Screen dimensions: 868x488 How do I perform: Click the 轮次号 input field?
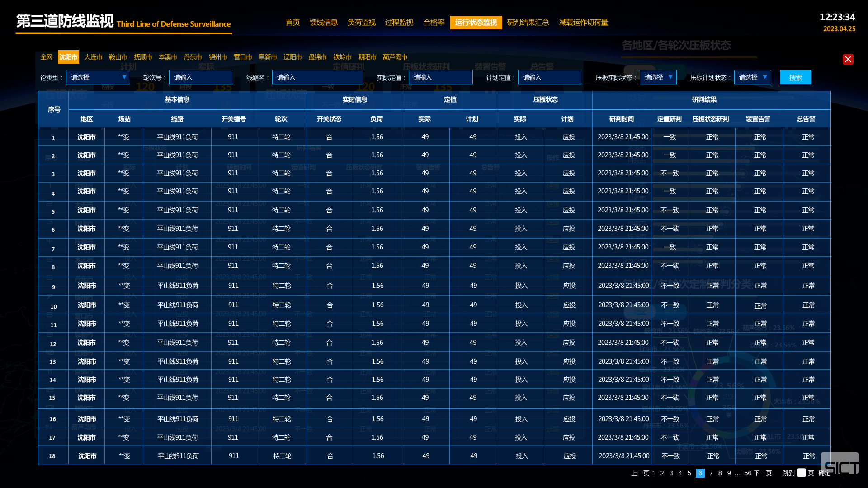tap(201, 77)
